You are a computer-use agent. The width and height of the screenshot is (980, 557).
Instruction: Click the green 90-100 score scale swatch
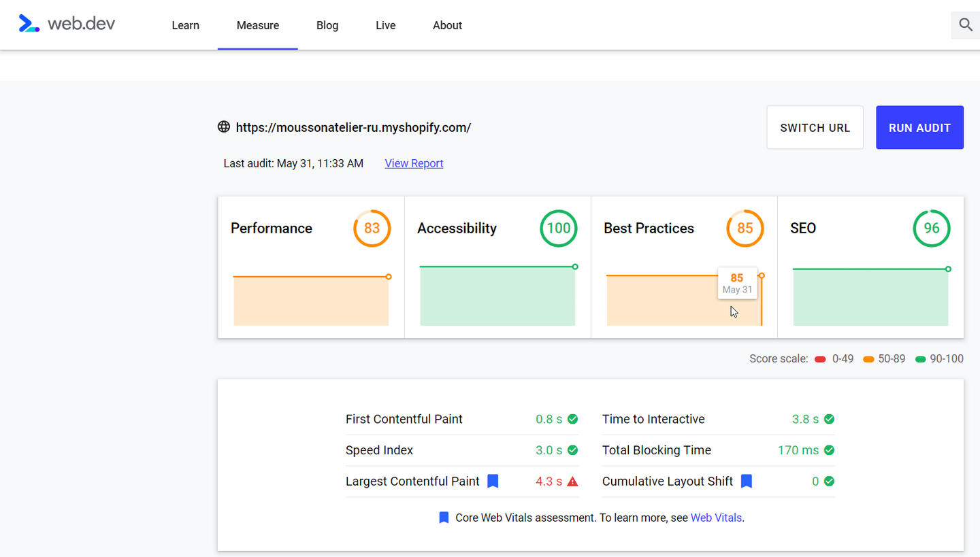click(921, 359)
